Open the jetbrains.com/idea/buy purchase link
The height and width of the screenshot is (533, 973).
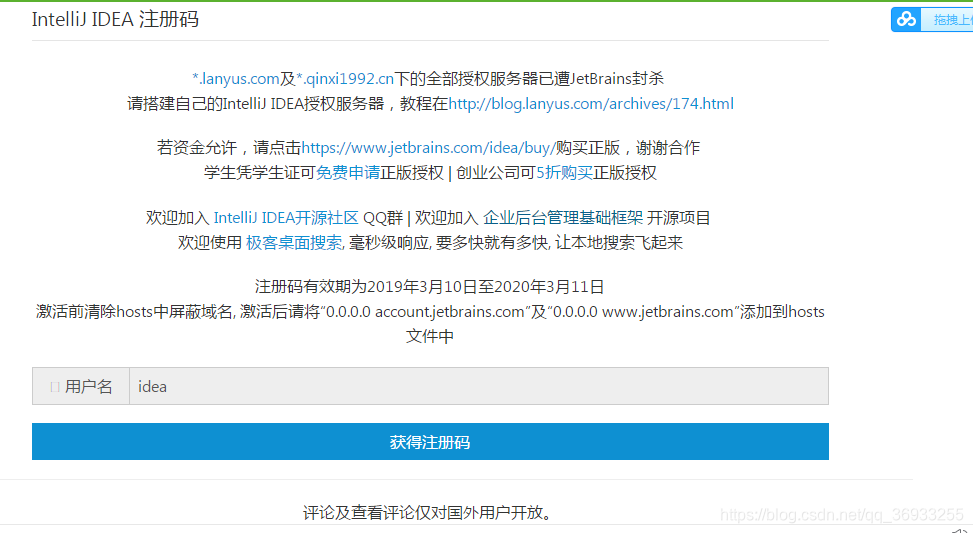tap(428, 148)
